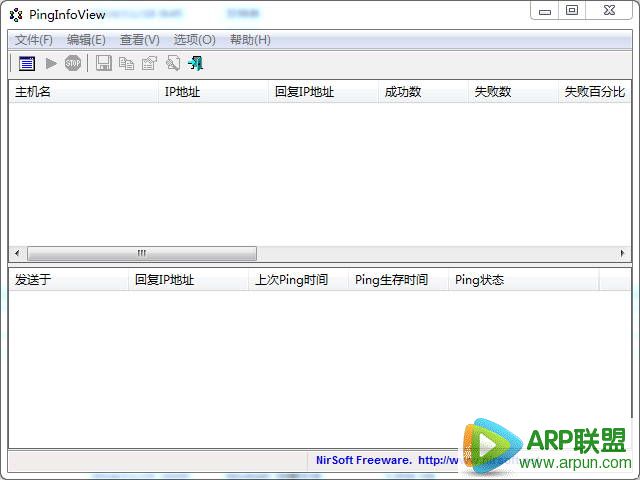Sort by the 主机名 column header
The width and height of the screenshot is (640, 480).
[84, 91]
